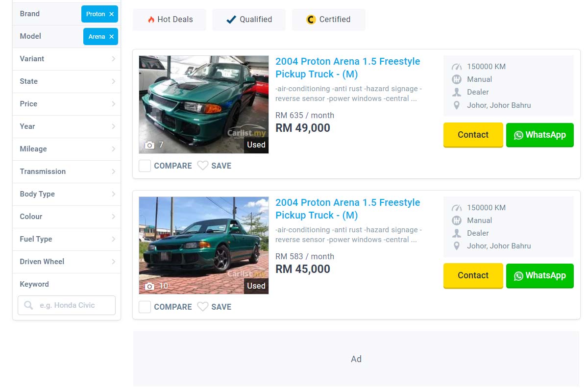The height and width of the screenshot is (392, 588).
Task: Message via WhatsApp for the RM 45,000 listing
Action: coord(539,276)
